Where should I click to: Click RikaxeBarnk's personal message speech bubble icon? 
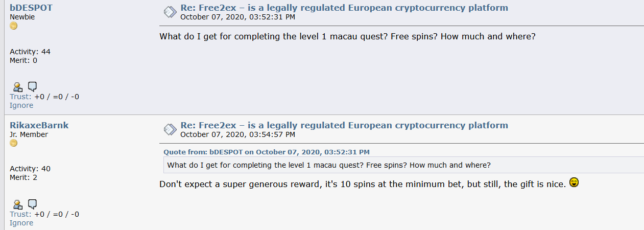click(x=32, y=204)
